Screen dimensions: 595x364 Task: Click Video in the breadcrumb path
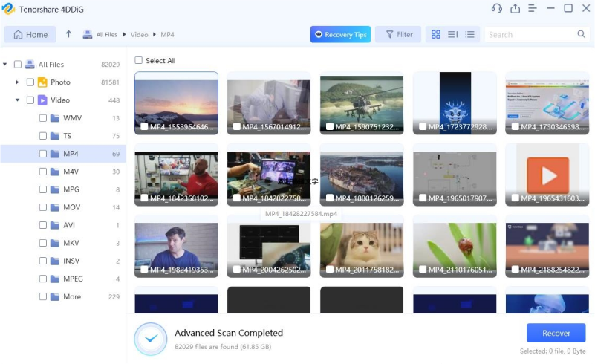(139, 35)
